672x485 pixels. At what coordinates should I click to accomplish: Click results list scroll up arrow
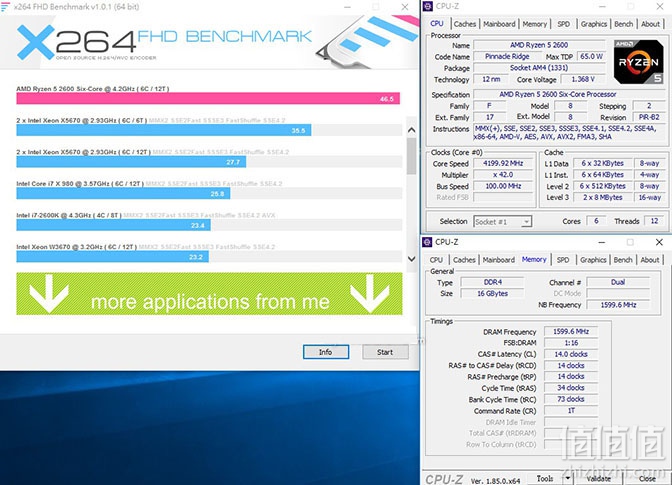(x=411, y=130)
